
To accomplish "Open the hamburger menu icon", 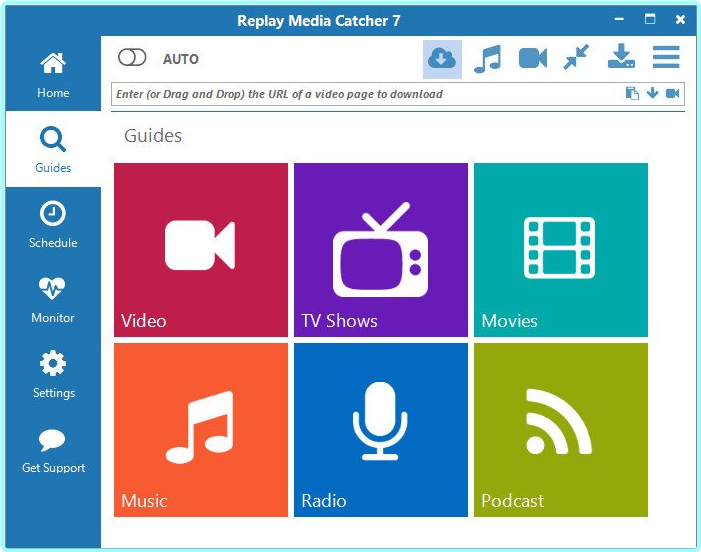I will tap(666, 57).
